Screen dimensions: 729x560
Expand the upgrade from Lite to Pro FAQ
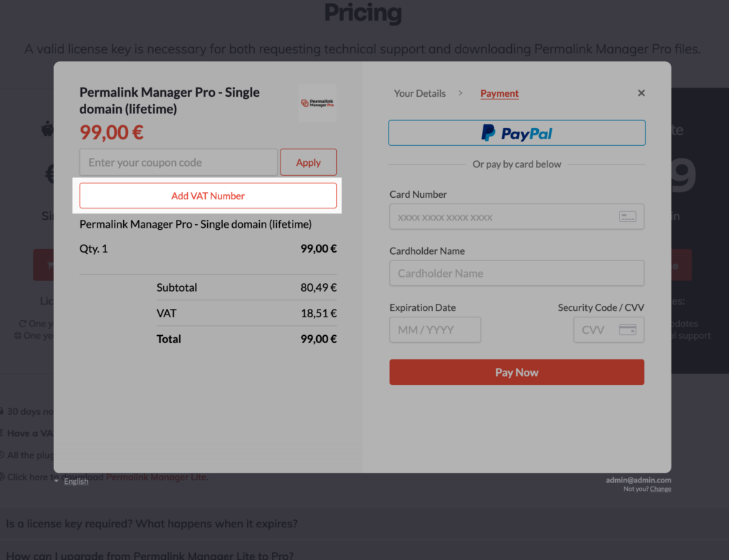point(150,555)
